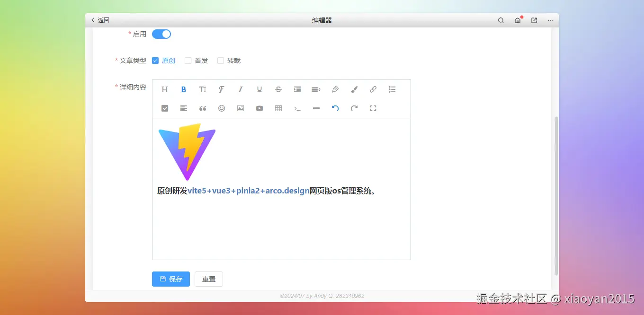Viewport: 644px width, 315px height.
Task: Disable the 启用 switch
Action: click(161, 34)
